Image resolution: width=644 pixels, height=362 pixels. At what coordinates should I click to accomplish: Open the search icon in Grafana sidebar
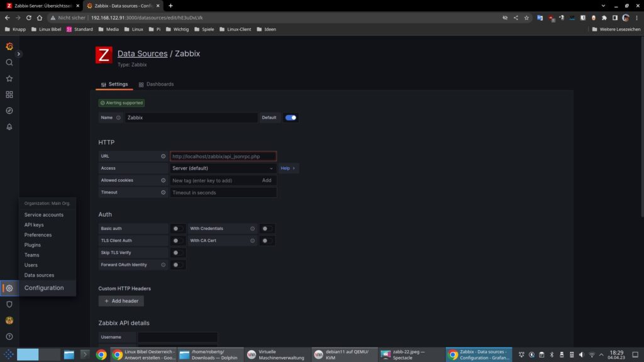tap(9, 62)
